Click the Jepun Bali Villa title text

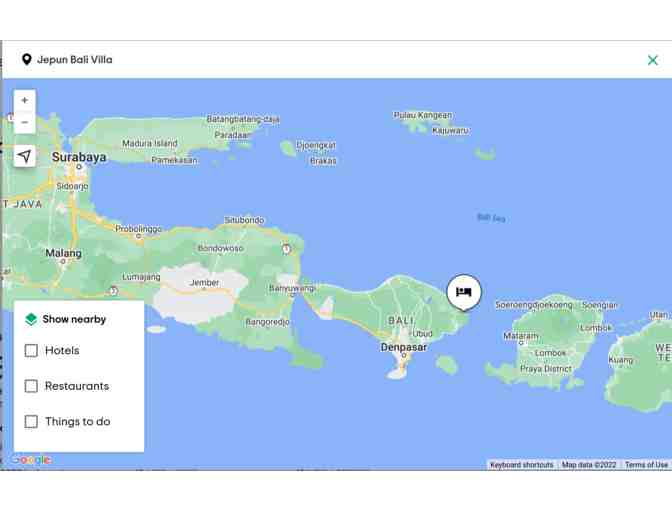(x=75, y=60)
